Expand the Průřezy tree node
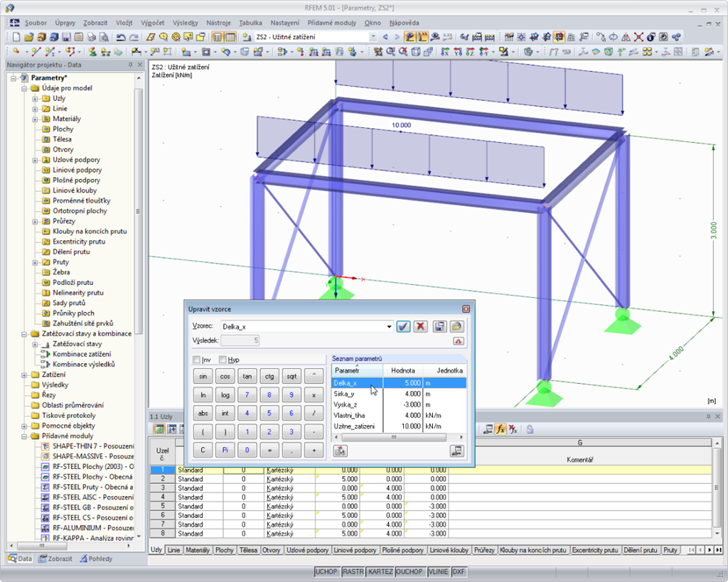The width and height of the screenshot is (728, 582). point(35,222)
